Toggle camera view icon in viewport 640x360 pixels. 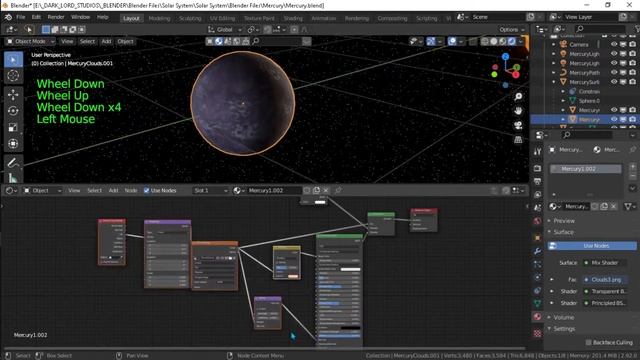click(x=518, y=125)
